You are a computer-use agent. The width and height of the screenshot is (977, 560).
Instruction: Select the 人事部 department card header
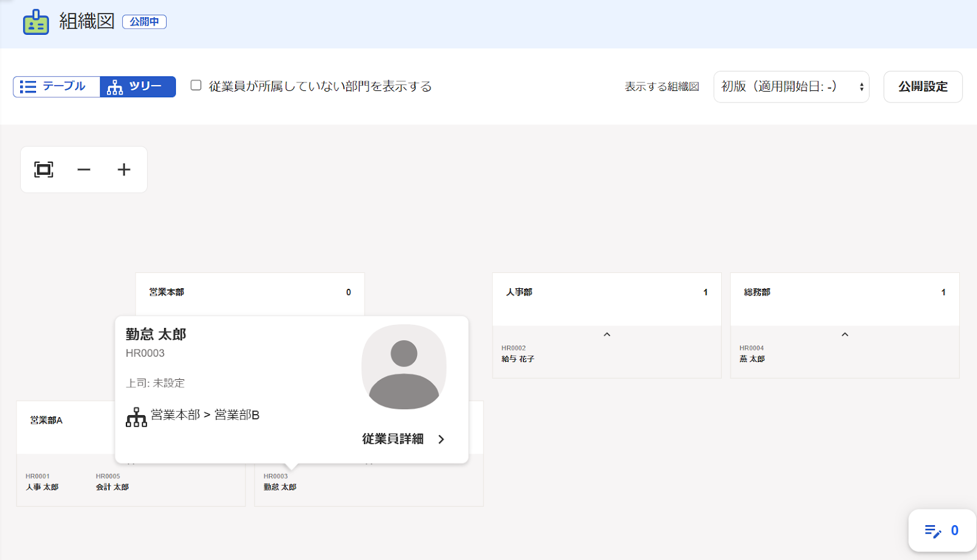click(x=607, y=299)
